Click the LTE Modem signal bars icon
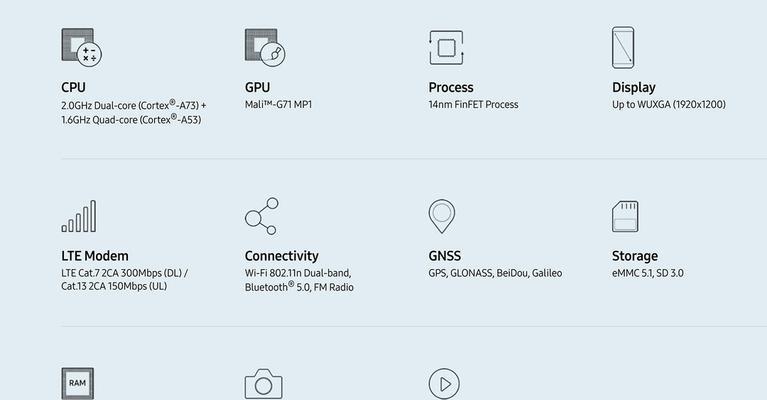Image resolution: width=767 pixels, height=400 pixels. click(79, 216)
